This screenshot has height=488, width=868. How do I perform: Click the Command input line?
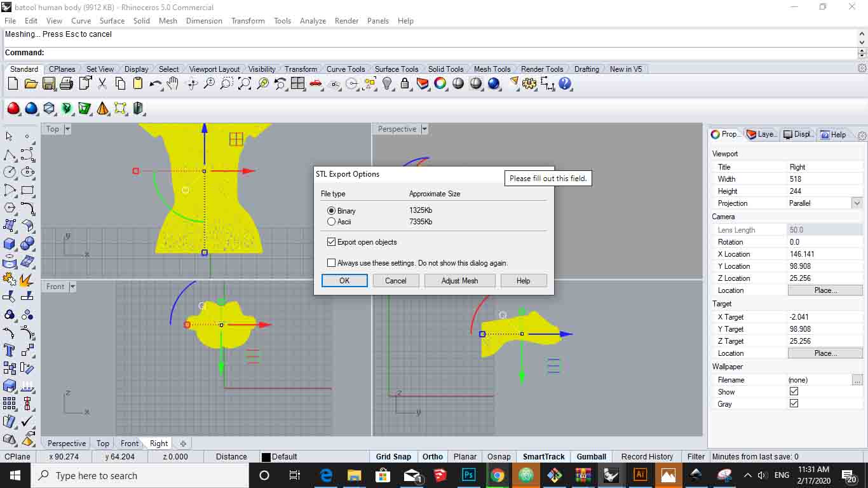(x=430, y=53)
